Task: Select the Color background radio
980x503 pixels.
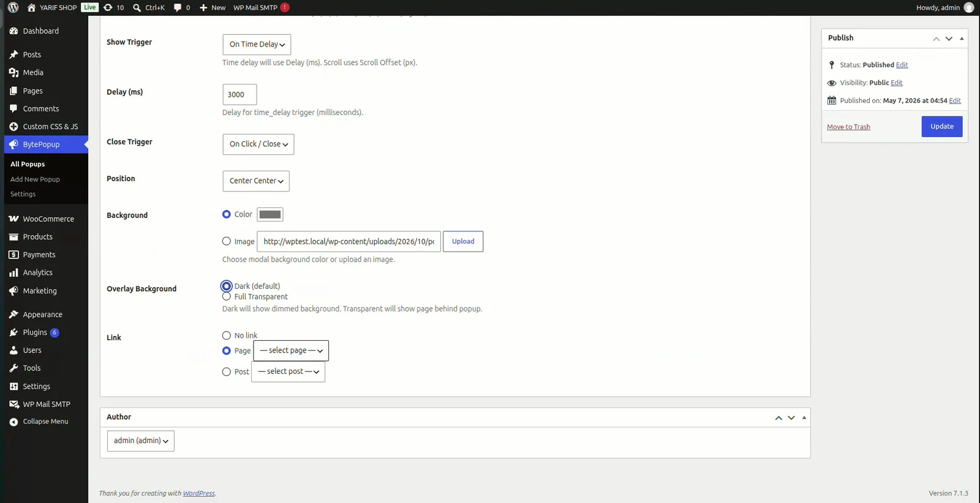Action: tap(227, 214)
